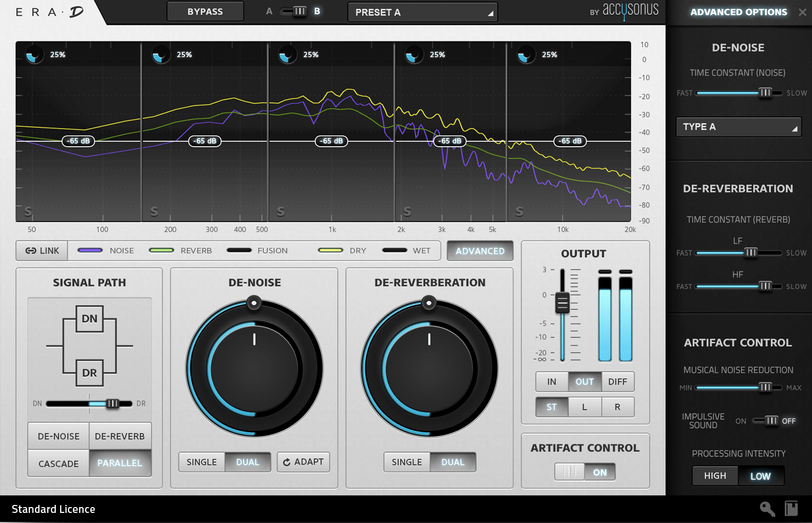
Task: Click the ADAPT button under De-Noise
Action: click(x=303, y=462)
